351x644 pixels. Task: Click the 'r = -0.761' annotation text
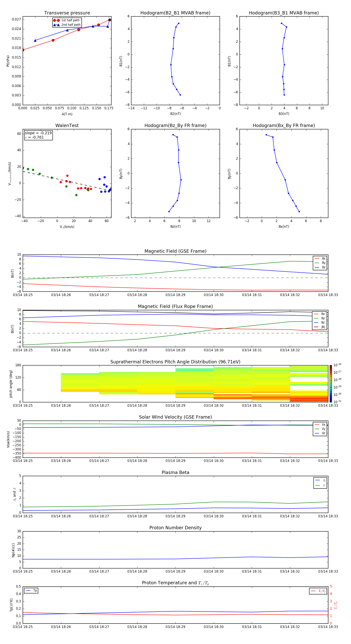[35, 137]
